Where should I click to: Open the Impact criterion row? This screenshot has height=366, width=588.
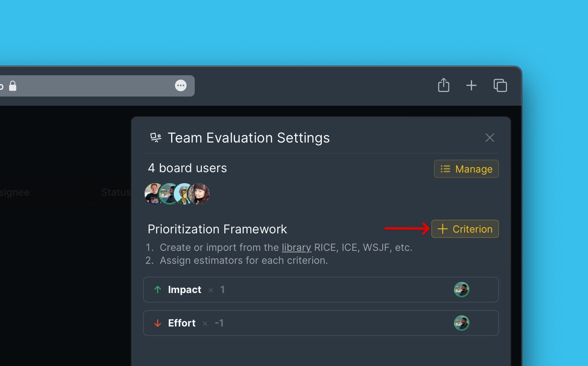click(321, 290)
